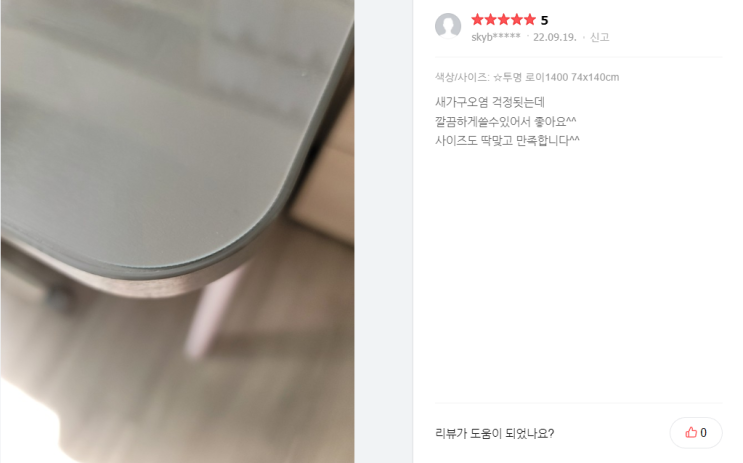This screenshot has height=463, width=743.
Task: Open the reviewer's default avatar
Action: click(448, 26)
